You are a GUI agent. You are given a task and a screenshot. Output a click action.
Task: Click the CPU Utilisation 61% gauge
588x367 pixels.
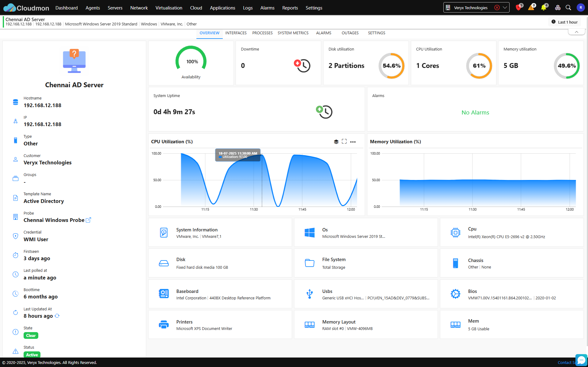[479, 66]
